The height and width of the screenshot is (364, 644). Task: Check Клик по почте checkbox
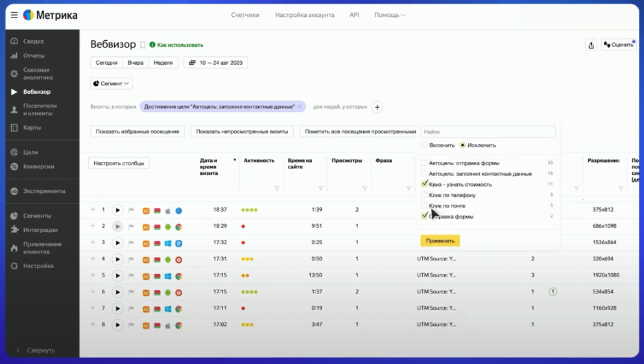424,205
